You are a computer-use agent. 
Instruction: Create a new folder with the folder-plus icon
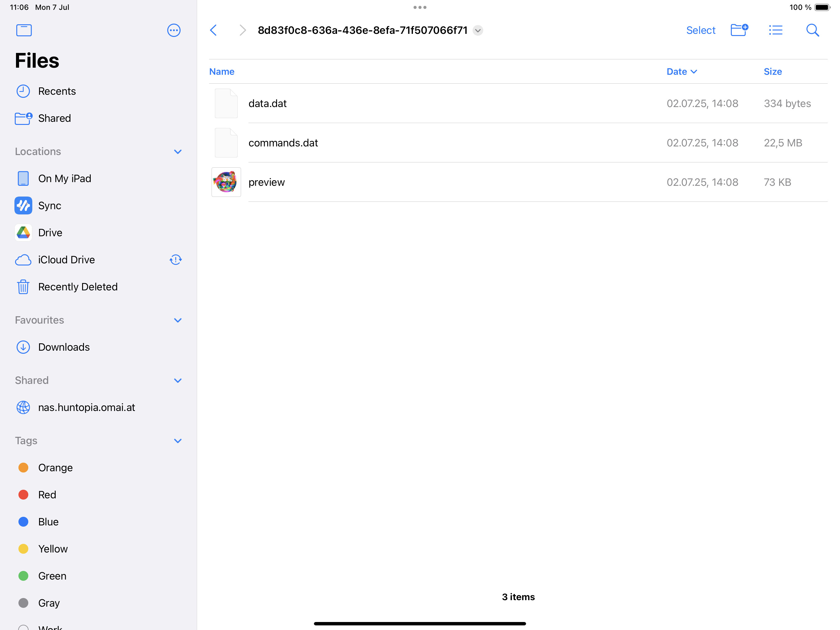(x=739, y=30)
